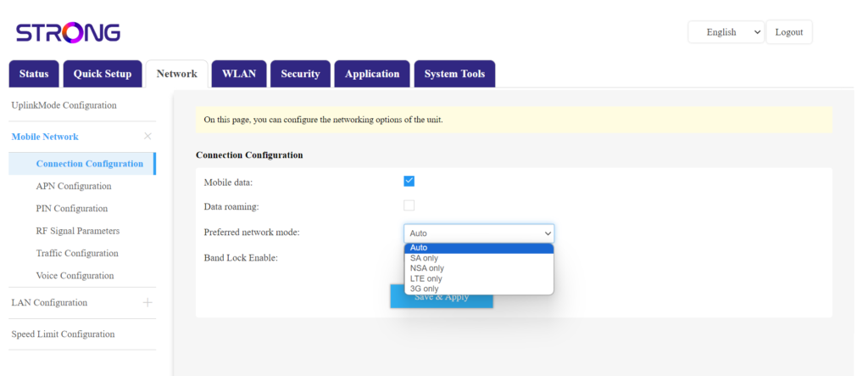Go to Voice Configuration
This screenshot has width=868, height=376.
tap(75, 276)
